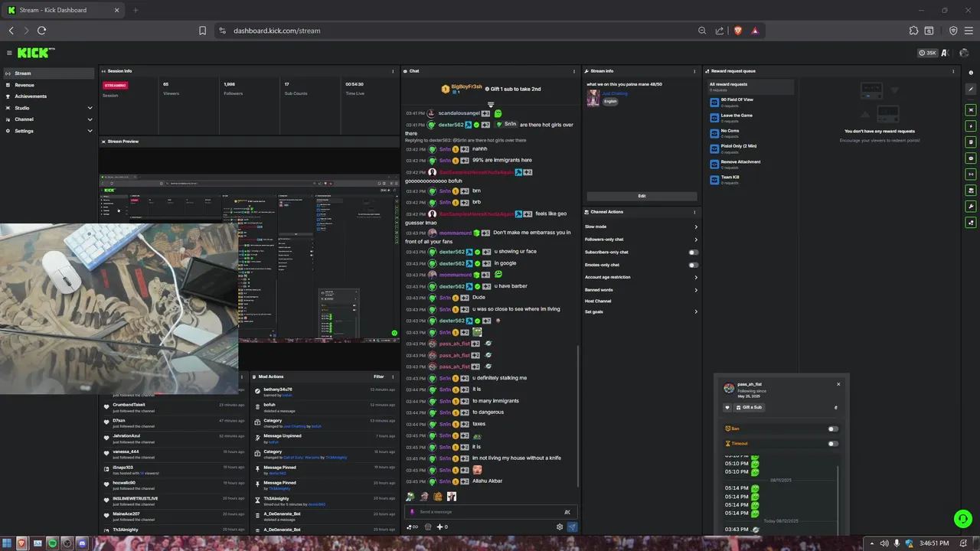Viewport: 980px width, 551px height.
Task: Open the emote picker in the message box
Action: pos(567,512)
